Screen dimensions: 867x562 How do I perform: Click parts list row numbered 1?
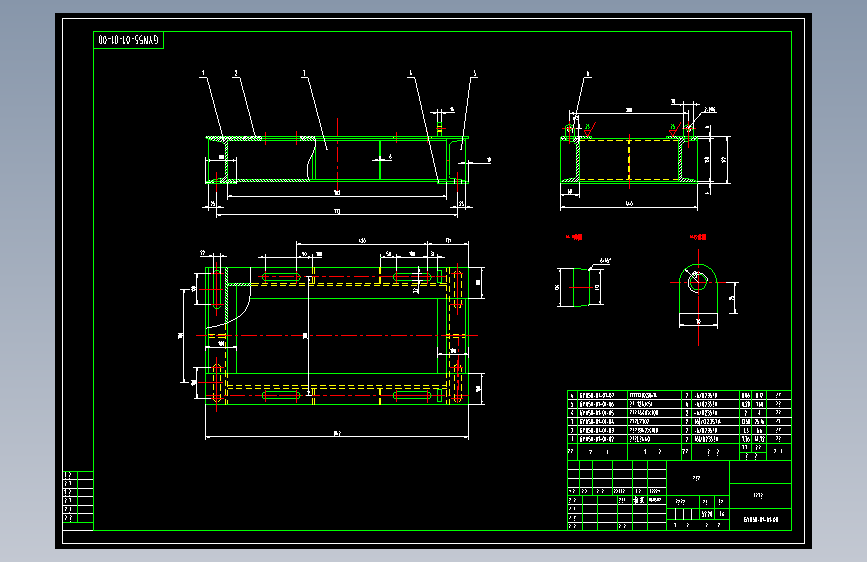click(x=679, y=439)
